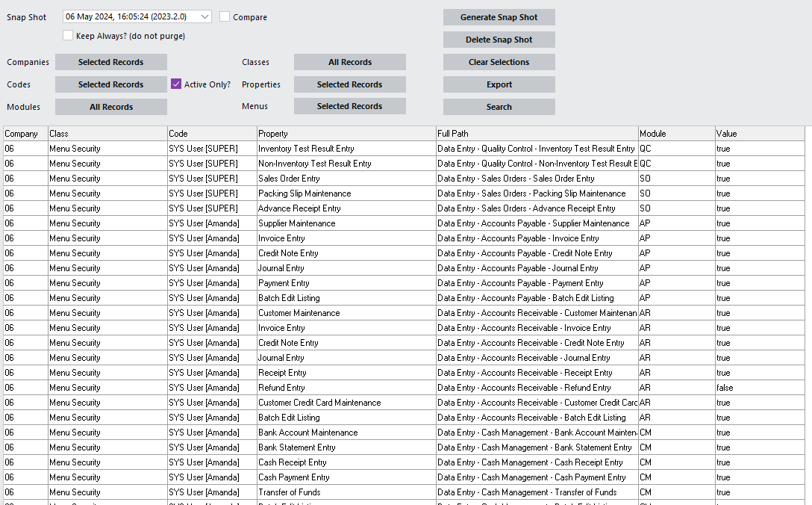Select the Receipt Entry property cell
Viewport: 812px width, 505px height.
[x=346, y=373]
